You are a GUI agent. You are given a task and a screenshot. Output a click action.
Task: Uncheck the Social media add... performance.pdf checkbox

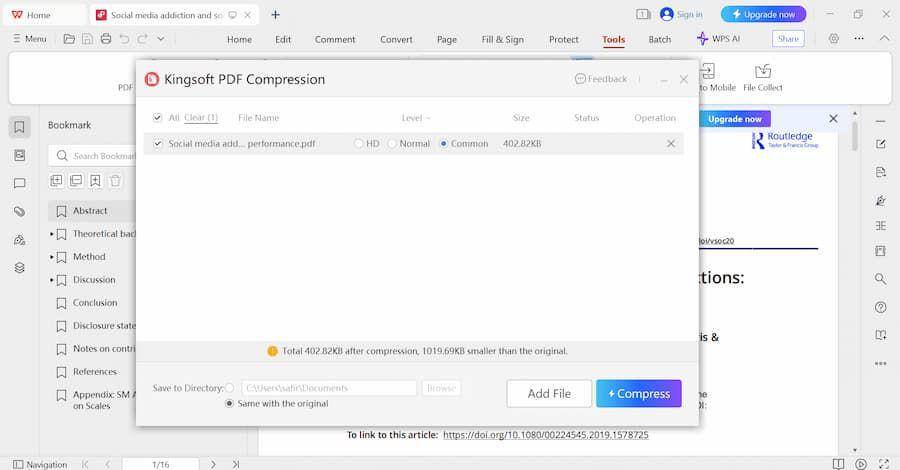[x=158, y=143]
